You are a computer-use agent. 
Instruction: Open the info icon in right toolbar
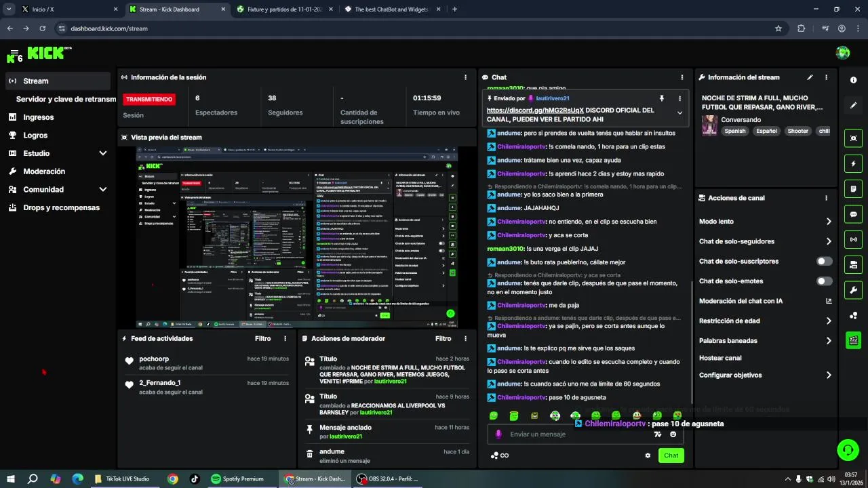click(853, 80)
